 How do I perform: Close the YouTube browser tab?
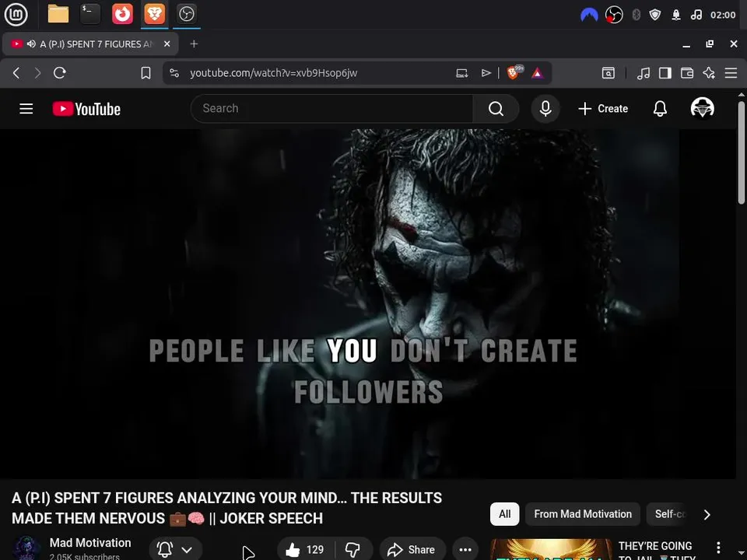tap(167, 44)
